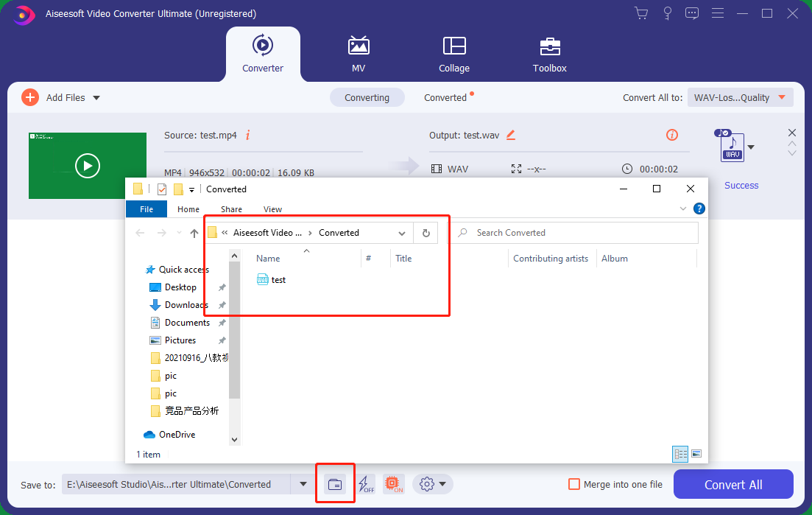The image size is (812, 515).
Task: Open Home ribbon tab in Explorer
Action: click(188, 209)
